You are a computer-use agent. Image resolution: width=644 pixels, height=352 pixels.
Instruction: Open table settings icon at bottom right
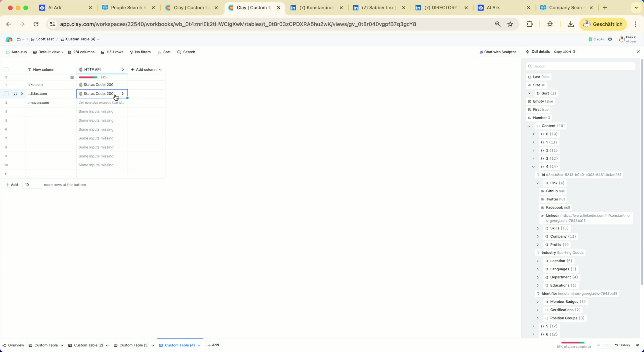(637, 345)
